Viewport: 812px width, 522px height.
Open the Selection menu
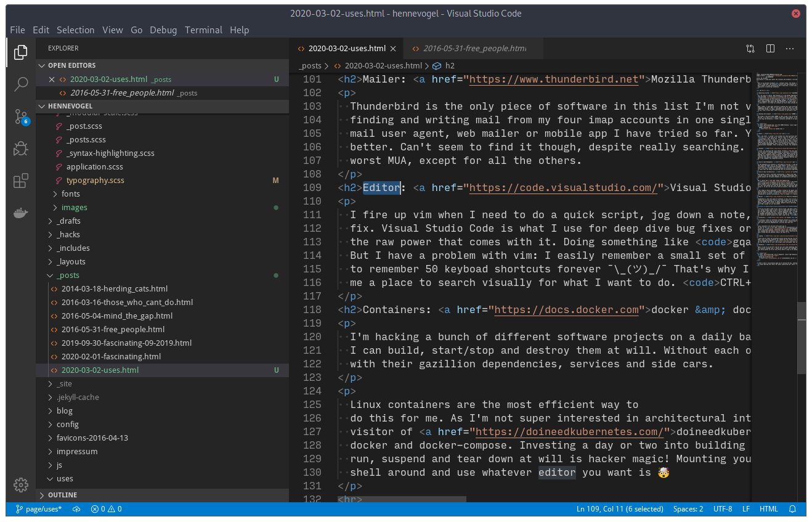coord(76,30)
